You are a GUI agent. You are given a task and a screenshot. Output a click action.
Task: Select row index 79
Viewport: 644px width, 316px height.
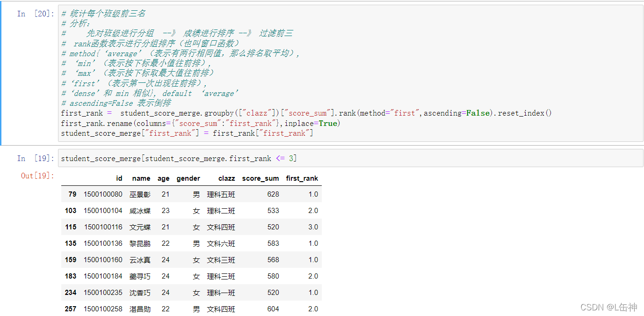72,194
